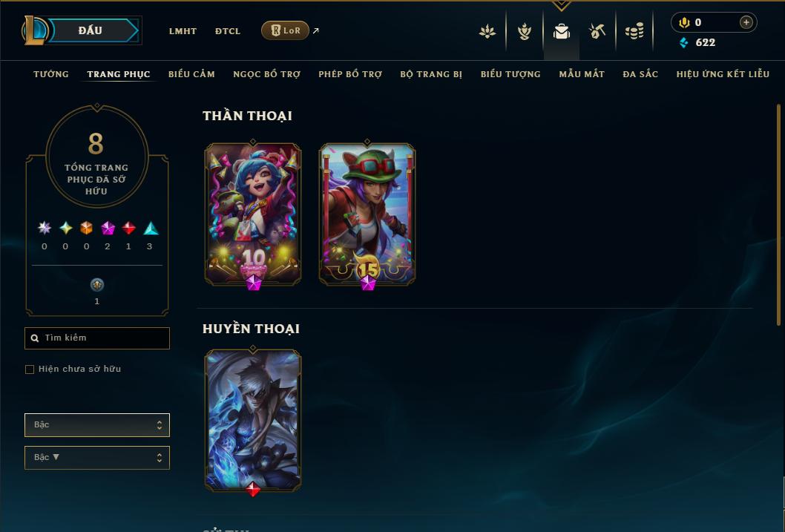The width and height of the screenshot is (785, 532).
Task: Enable the Hiện chưa sở hữu checkbox
Action: 30,370
